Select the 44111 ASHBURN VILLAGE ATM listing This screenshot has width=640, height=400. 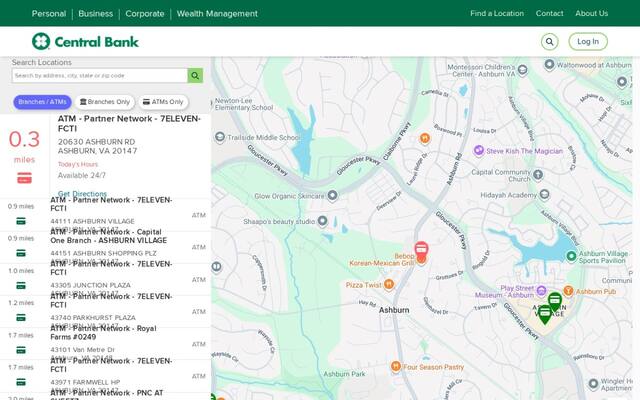(105, 215)
